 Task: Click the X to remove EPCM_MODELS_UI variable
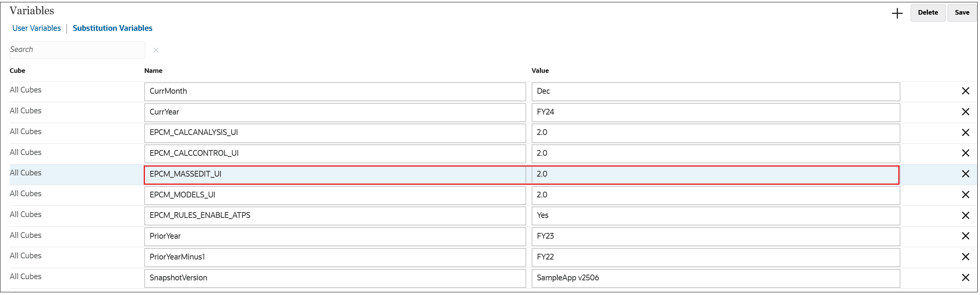[965, 195]
